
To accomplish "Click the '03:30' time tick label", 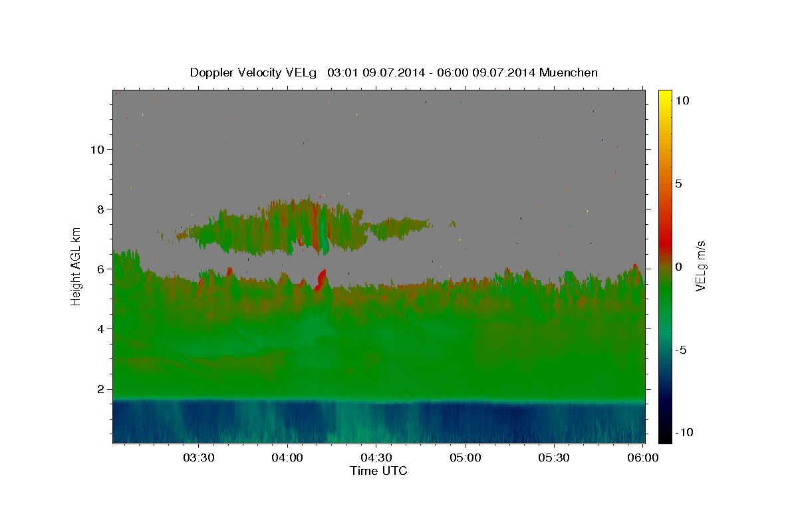I will pyautogui.click(x=198, y=458).
